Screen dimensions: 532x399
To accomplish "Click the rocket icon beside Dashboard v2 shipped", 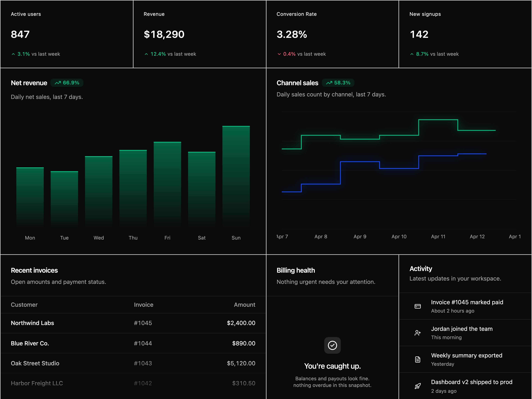I will 418,386.
